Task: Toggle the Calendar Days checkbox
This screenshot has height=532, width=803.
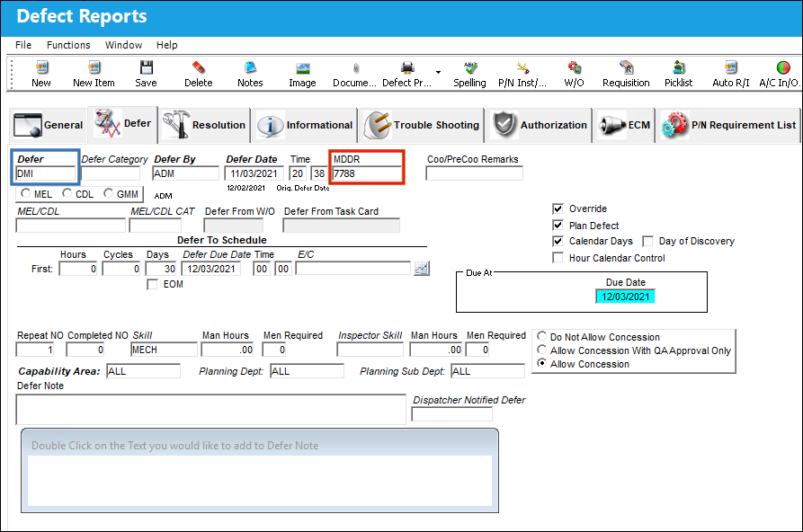Action: 558,241
